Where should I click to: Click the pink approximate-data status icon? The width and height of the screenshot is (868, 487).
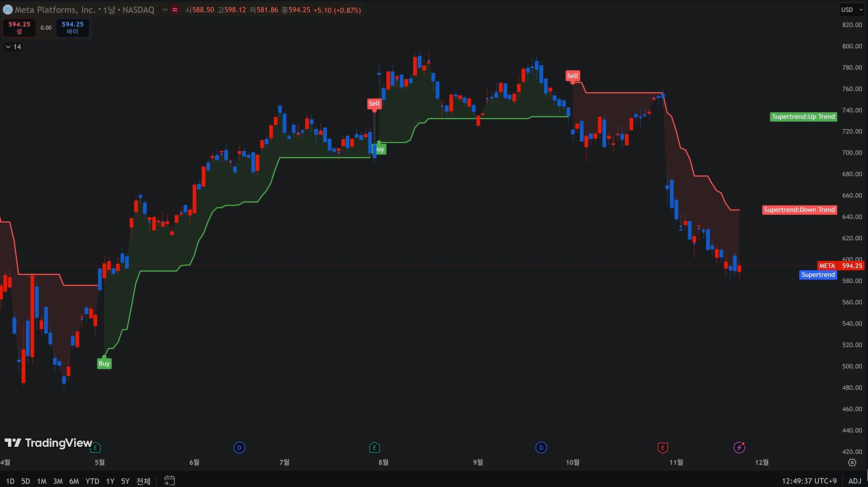pos(175,9)
